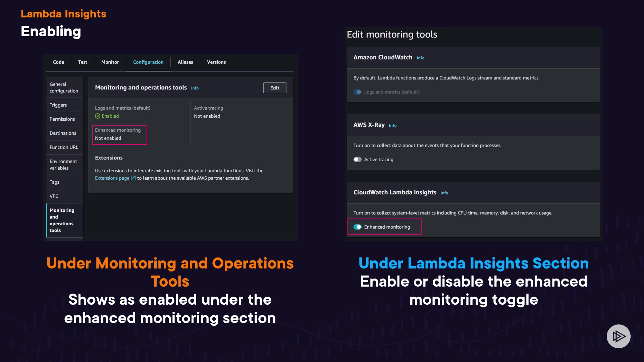The image size is (644, 362).
Task: Select the Code tab
Action: [x=58, y=62]
